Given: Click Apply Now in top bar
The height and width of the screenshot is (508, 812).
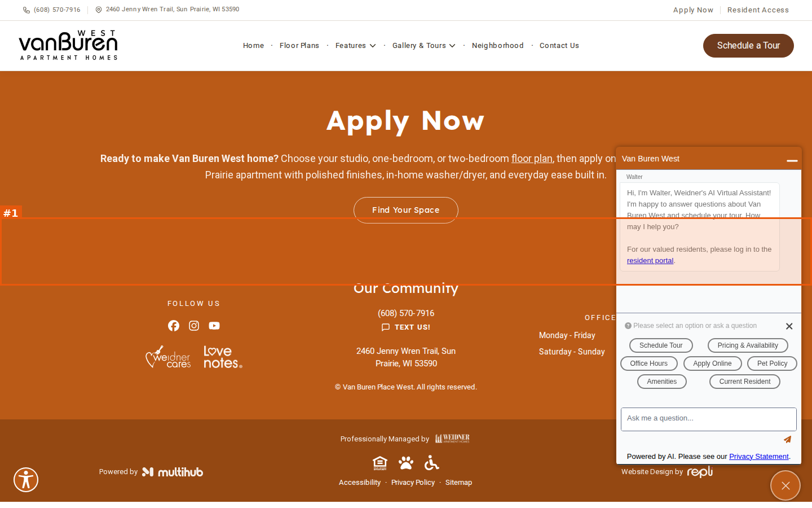Looking at the screenshot, I should 693,10.
